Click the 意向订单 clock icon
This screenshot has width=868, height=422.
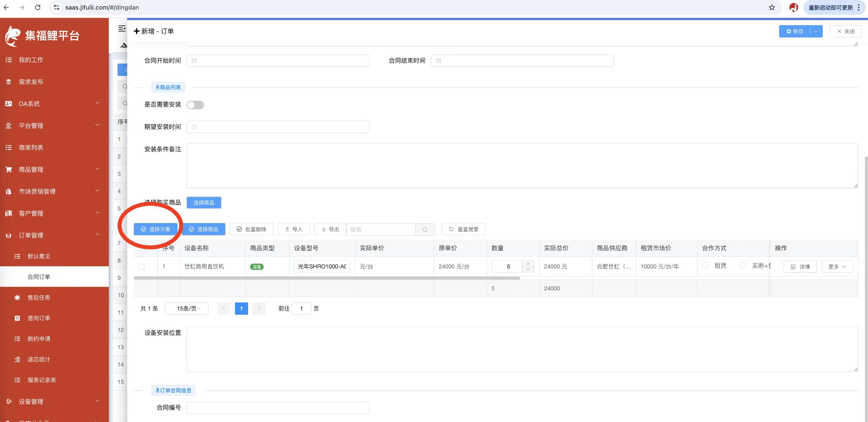point(17,318)
